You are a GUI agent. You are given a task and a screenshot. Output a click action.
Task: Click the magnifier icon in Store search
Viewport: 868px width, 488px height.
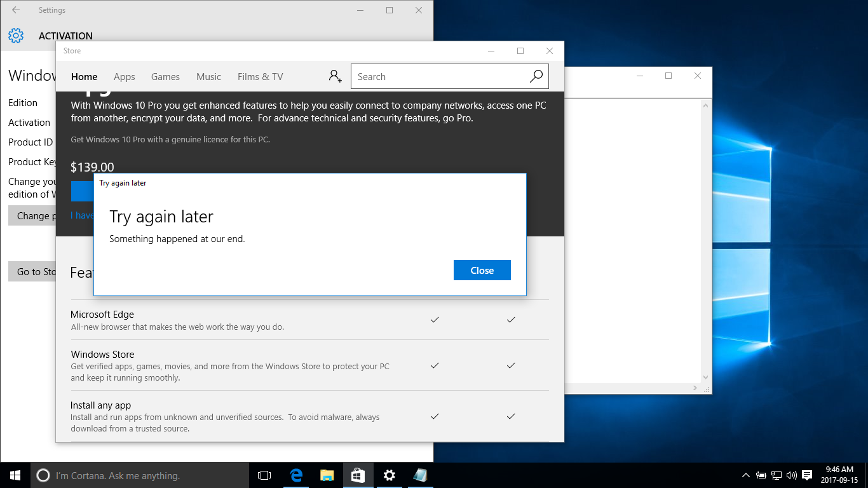click(536, 77)
